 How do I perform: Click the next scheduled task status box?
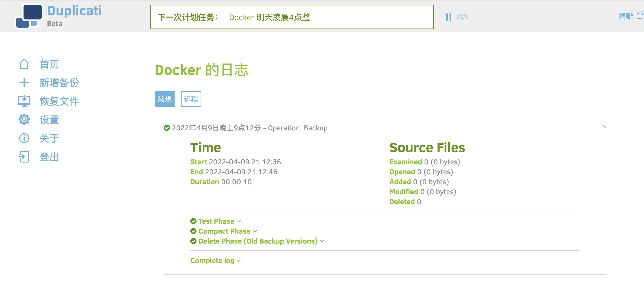tap(291, 17)
